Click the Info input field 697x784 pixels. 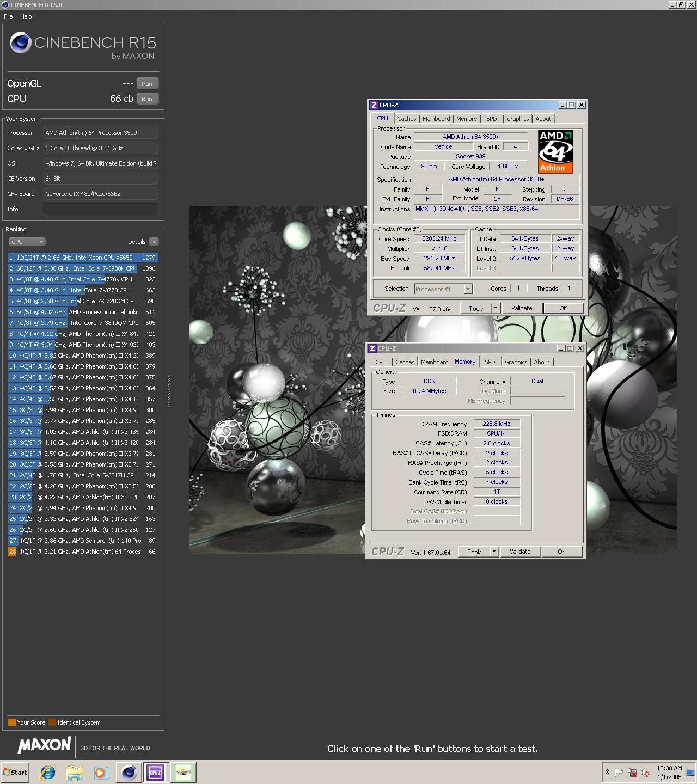(x=101, y=209)
